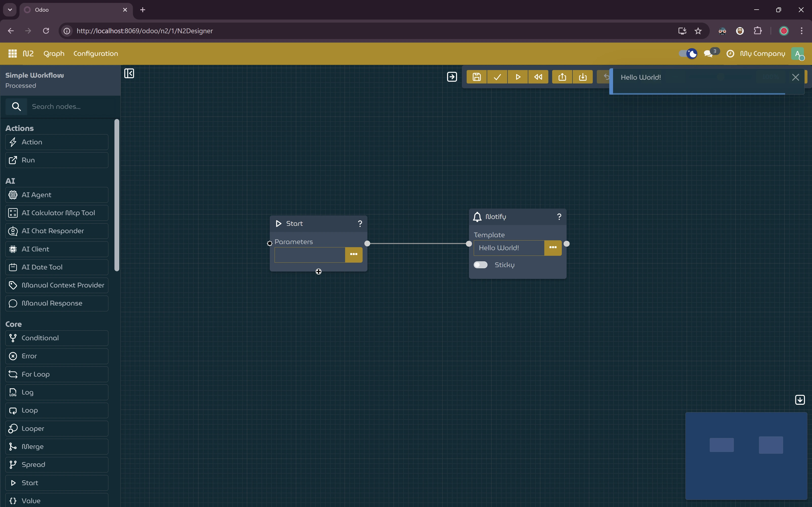Click the rewind toolbar icon
The height and width of the screenshot is (507, 812).
click(538, 77)
